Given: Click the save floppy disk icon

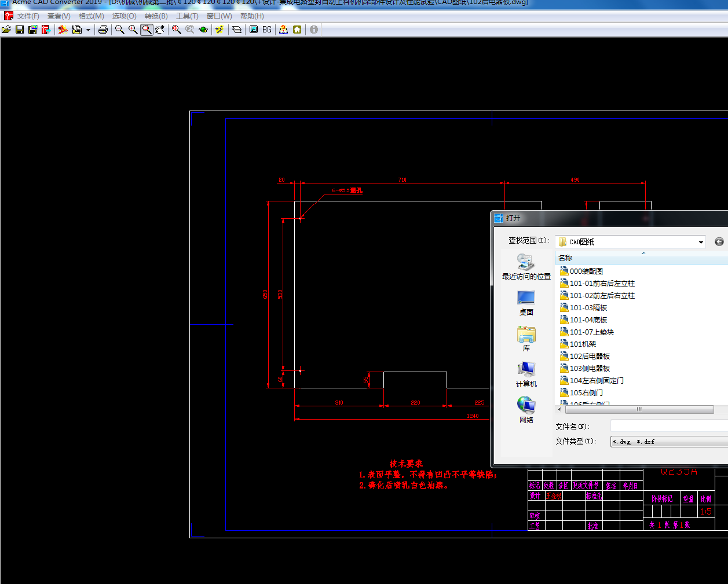Looking at the screenshot, I should [x=20, y=30].
